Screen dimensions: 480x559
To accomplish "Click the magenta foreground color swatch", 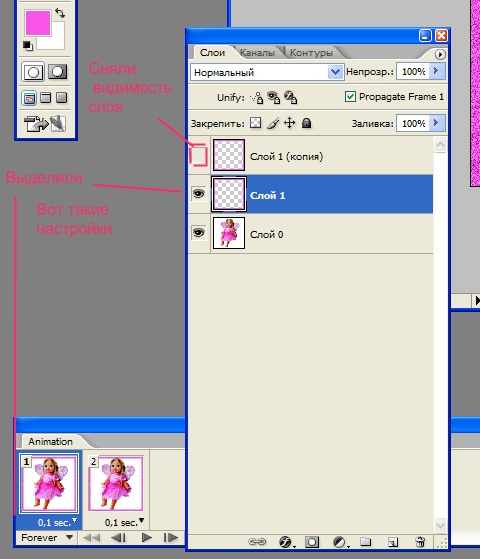I will tap(37, 22).
